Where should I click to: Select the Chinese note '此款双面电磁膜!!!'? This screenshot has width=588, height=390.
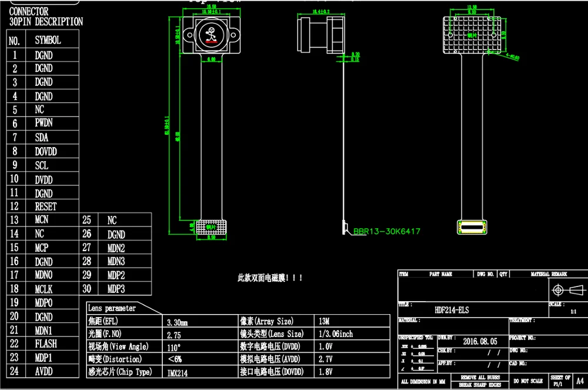pyautogui.click(x=270, y=278)
